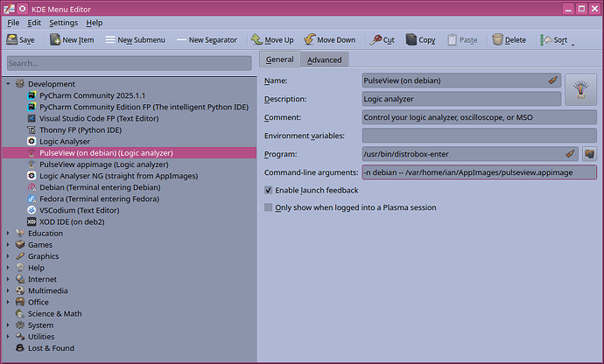The height and width of the screenshot is (364, 604).
Task: Change the PulseView application icon button
Action: 580,89
